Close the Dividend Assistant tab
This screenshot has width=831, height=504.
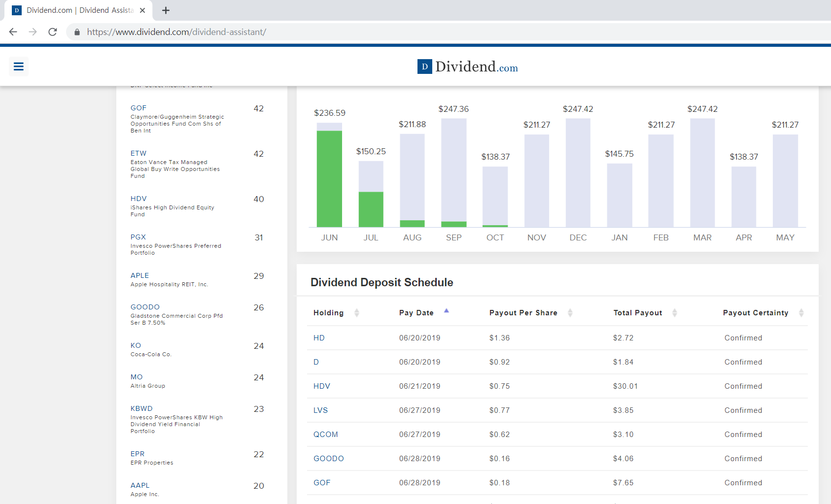point(142,10)
